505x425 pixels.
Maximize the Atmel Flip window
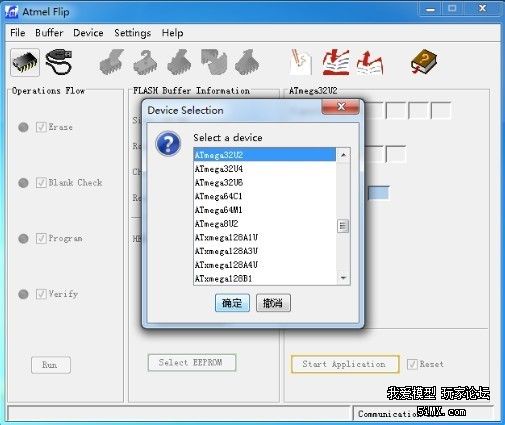[452, 9]
